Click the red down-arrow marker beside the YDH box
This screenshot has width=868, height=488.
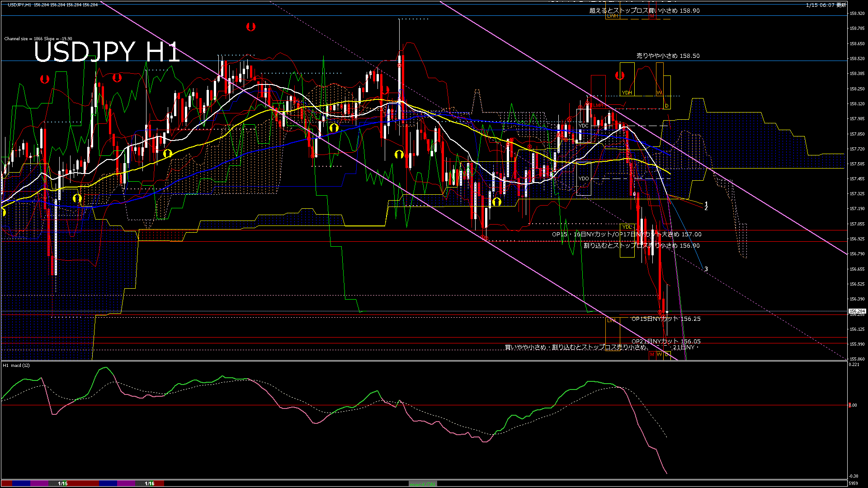620,75
